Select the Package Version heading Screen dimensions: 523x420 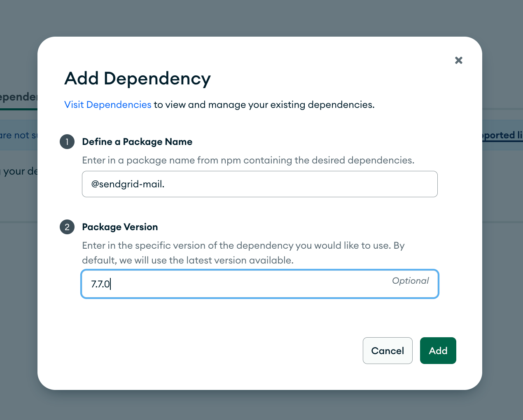tap(120, 227)
